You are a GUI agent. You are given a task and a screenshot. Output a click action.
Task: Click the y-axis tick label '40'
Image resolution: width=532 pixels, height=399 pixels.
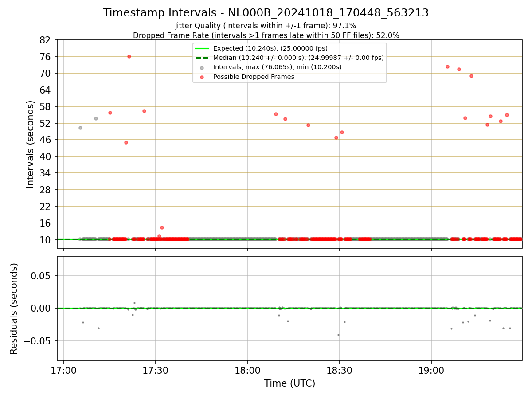[x=46, y=156]
